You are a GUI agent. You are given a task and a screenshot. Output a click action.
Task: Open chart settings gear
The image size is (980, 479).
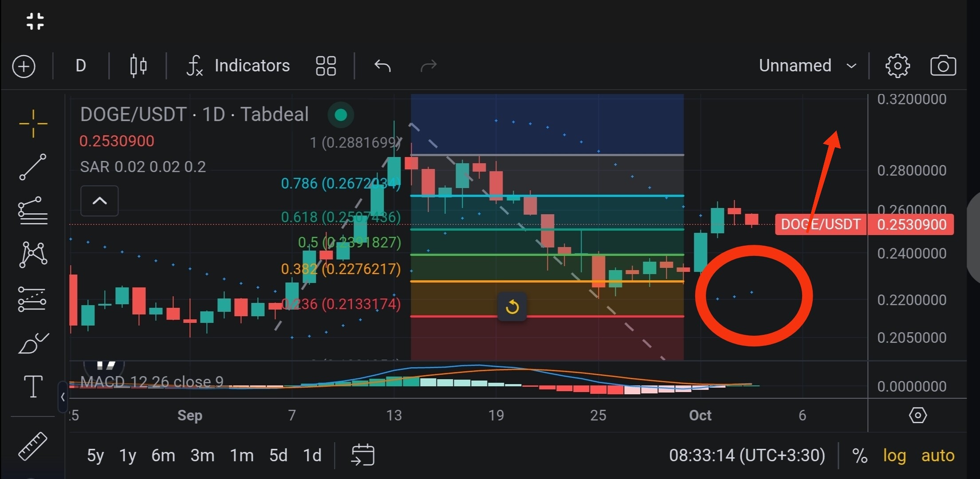point(897,67)
